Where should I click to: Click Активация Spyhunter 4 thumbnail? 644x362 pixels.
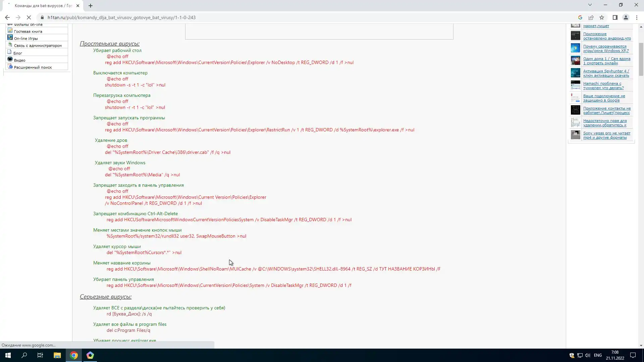click(x=575, y=73)
